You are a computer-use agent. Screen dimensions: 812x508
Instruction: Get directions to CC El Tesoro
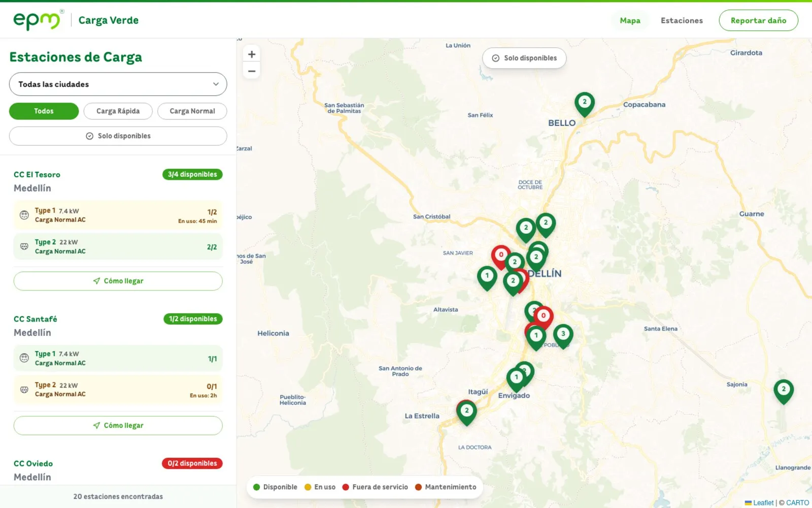click(x=118, y=281)
